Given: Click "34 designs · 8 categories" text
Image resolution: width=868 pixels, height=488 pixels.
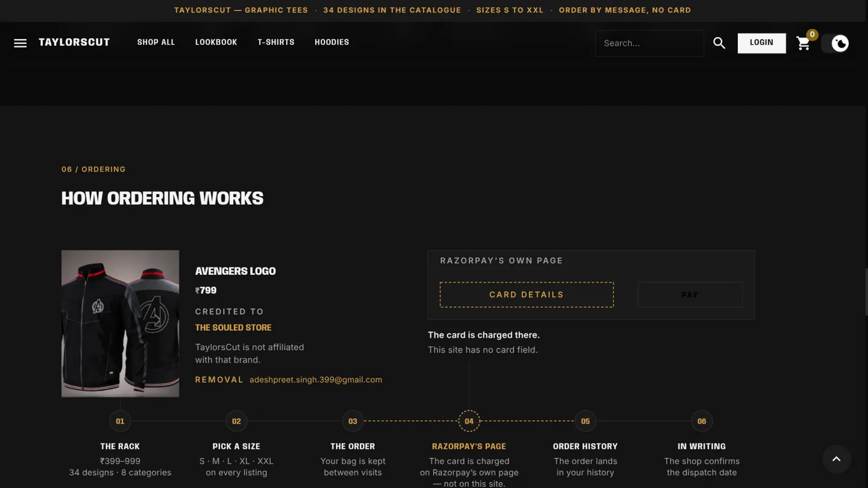Looking at the screenshot, I should point(120,472).
